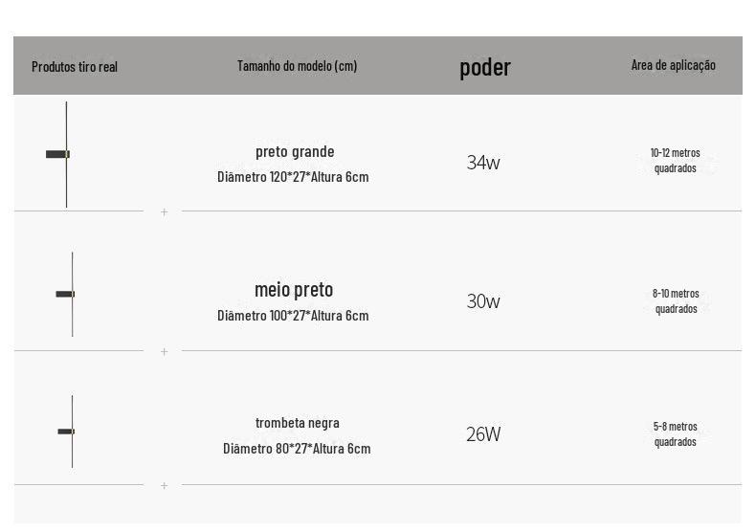The width and height of the screenshot is (756, 532).
Task: Select the 'trombeta negra' model name
Action: [x=297, y=423]
